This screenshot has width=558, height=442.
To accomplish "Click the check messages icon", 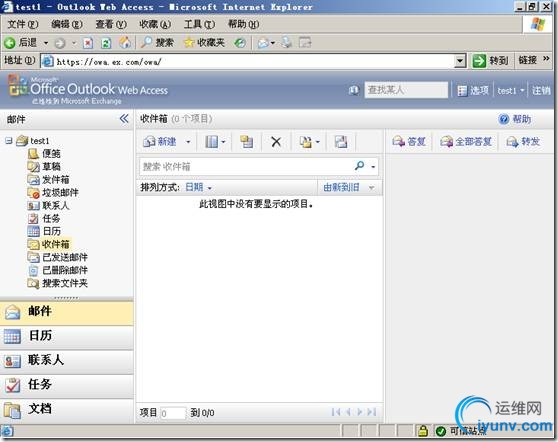I will 341,142.
